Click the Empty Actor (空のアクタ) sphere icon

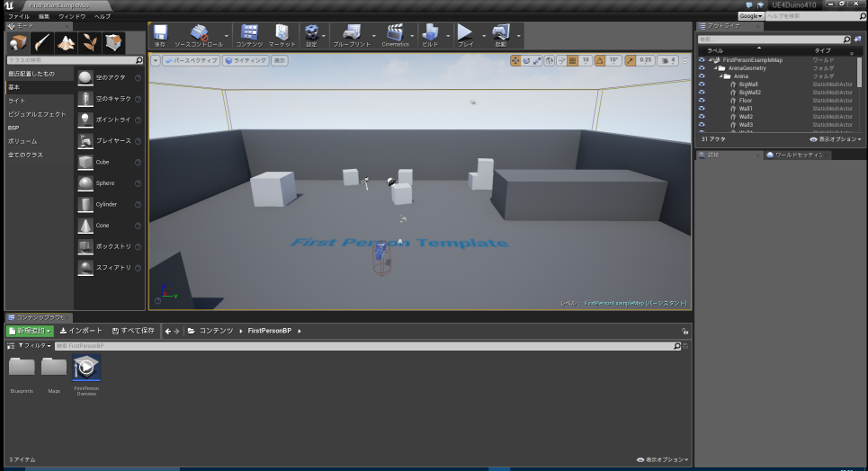[x=85, y=77]
